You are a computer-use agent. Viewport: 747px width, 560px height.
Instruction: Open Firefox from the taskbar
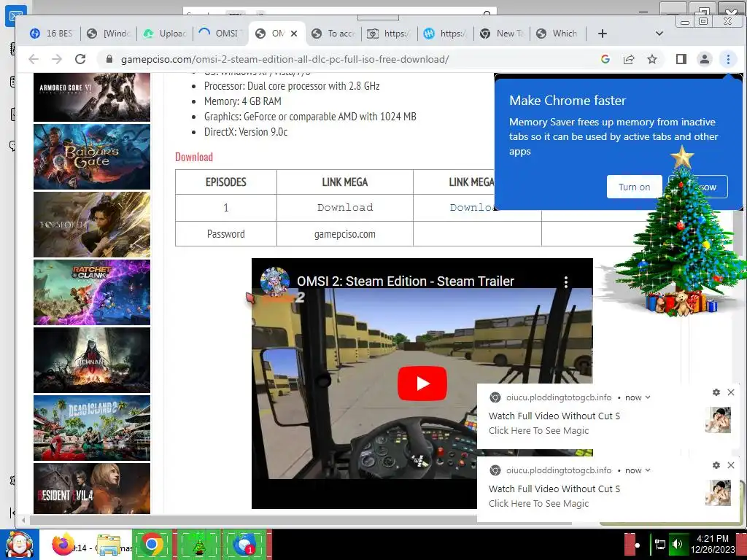pyautogui.click(x=63, y=545)
